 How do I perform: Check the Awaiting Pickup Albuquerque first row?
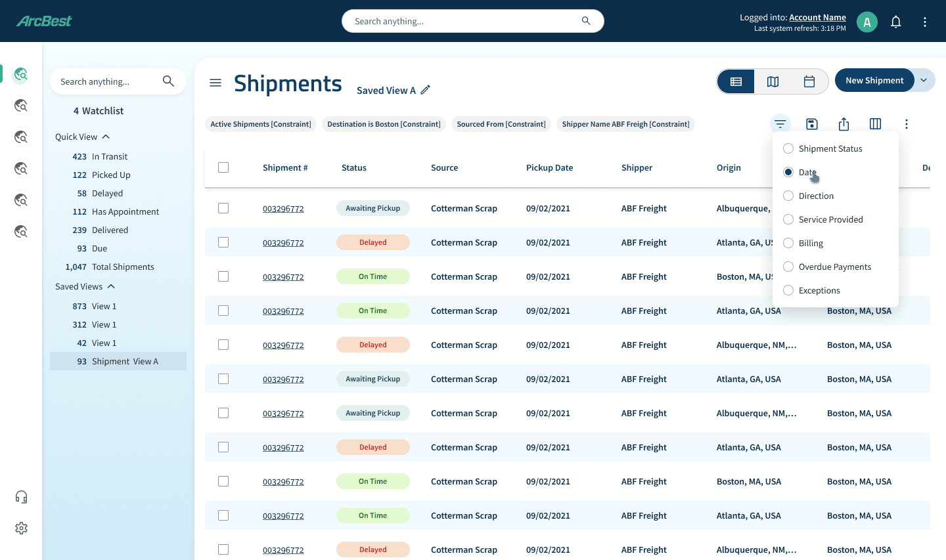click(223, 208)
